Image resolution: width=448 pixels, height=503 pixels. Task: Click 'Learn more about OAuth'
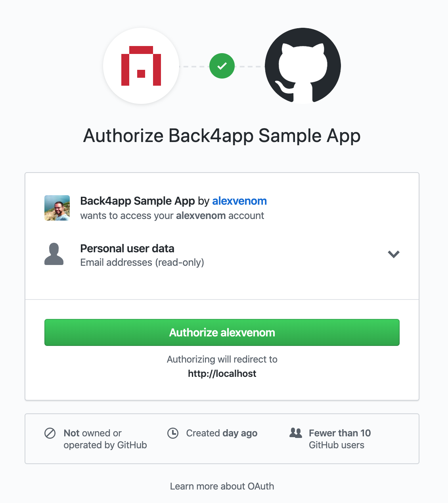[222, 486]
